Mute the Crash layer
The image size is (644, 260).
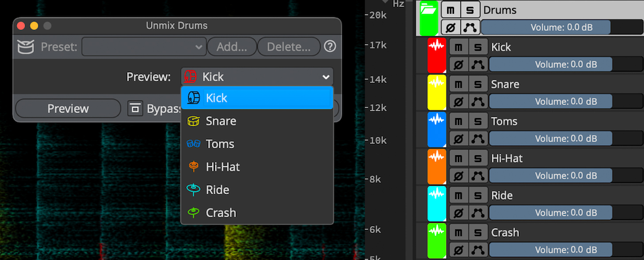(x=458, y=232)
